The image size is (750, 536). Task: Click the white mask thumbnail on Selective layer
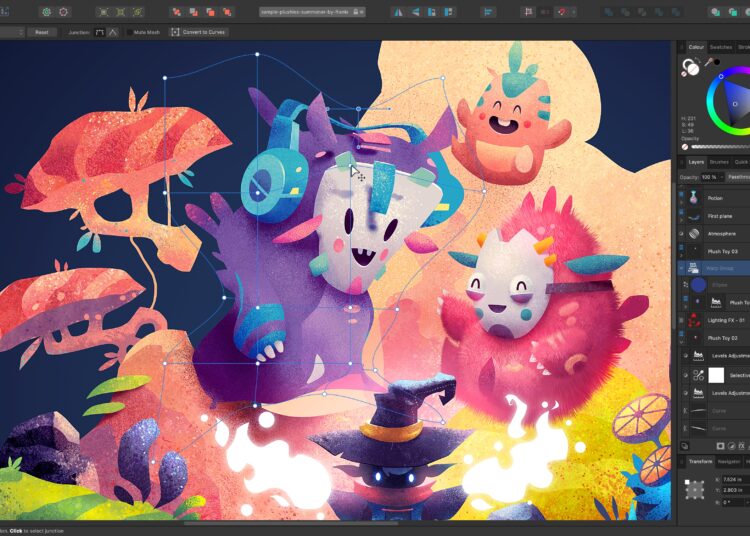point(716,375)
